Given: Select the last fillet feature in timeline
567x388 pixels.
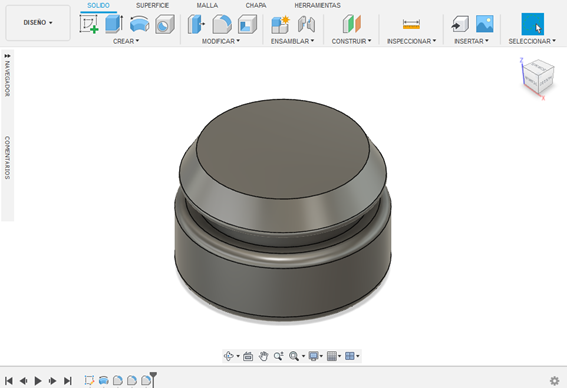Looking at the screenshot, I should (x=146, y=380).
